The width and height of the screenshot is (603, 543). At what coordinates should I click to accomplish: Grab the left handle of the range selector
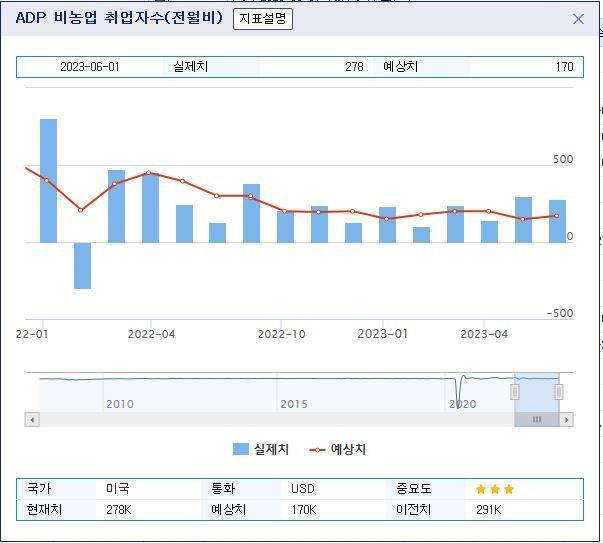515,392
